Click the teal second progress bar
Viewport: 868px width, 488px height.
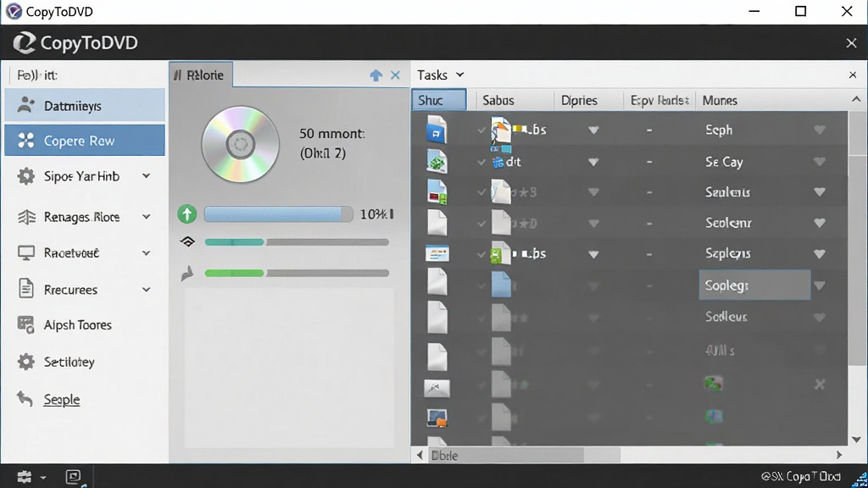[x=297, y=242]
